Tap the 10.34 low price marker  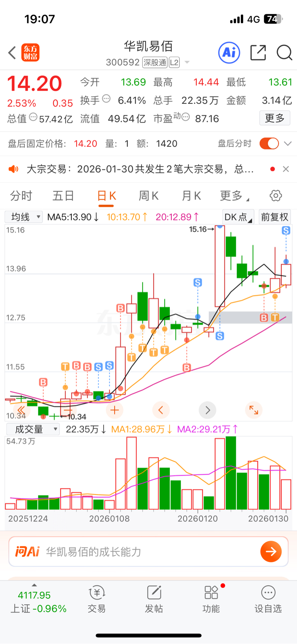tap(73, 417)
